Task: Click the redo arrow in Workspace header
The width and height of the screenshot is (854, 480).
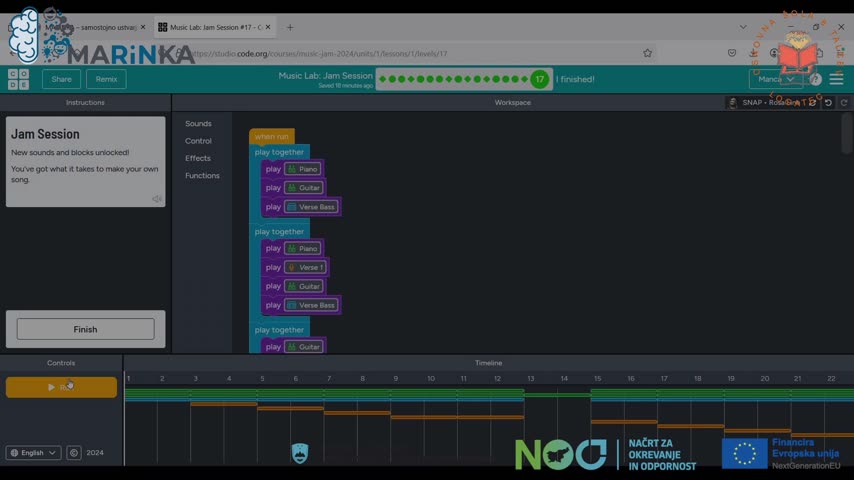Action: point(844,103)
